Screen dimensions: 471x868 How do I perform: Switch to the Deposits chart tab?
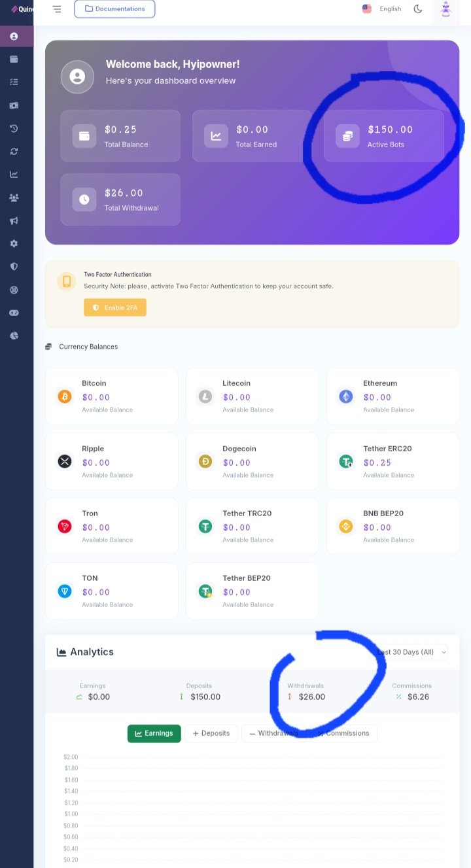pyautogui.click(x=211, y=733)
